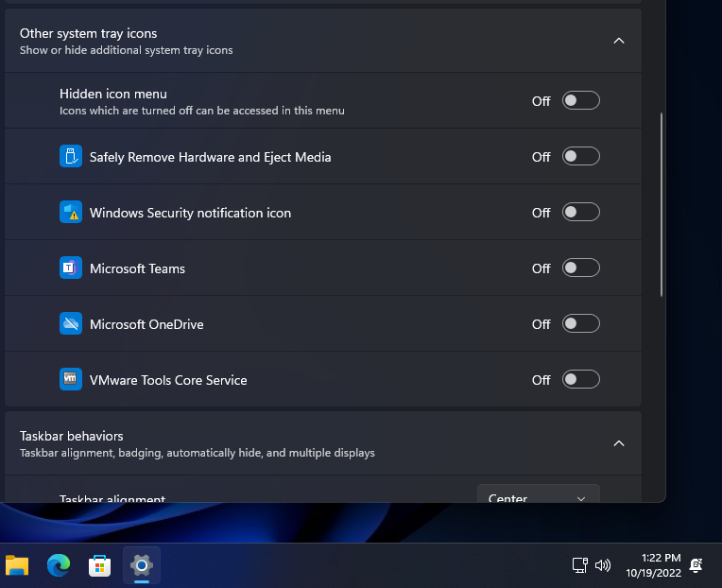Image resolution: width=722 pixels, height=588 pixels.
Task: Click the Safely Remove Hardware USB icon
Action: (71, 157)
